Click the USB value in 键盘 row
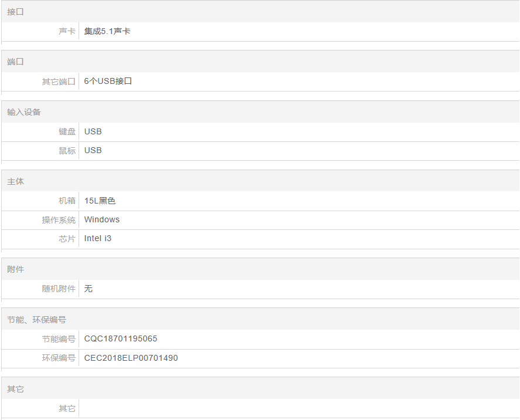Screen dimensions: 520x420 [93, 132]
